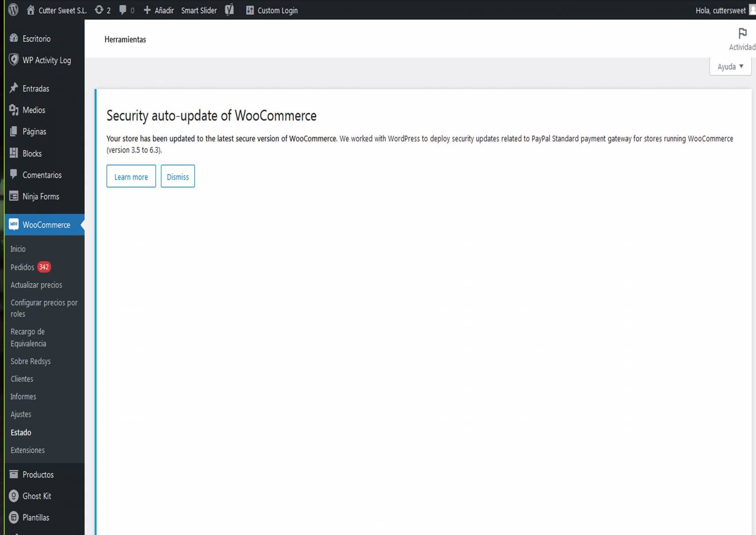Open Sobre Redsys submenu
The width and height of the screenshot is (756, 535).
tap(31, 361)
